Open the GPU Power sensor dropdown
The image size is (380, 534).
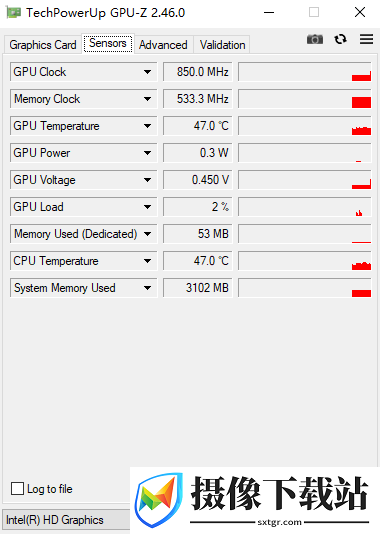pos(147,153)
